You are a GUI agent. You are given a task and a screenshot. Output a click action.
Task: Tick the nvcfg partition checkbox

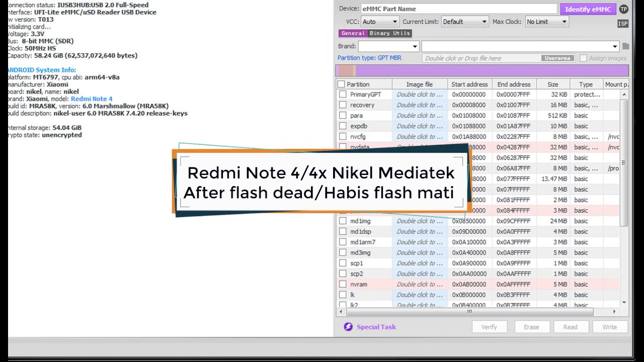pos(343,136)
